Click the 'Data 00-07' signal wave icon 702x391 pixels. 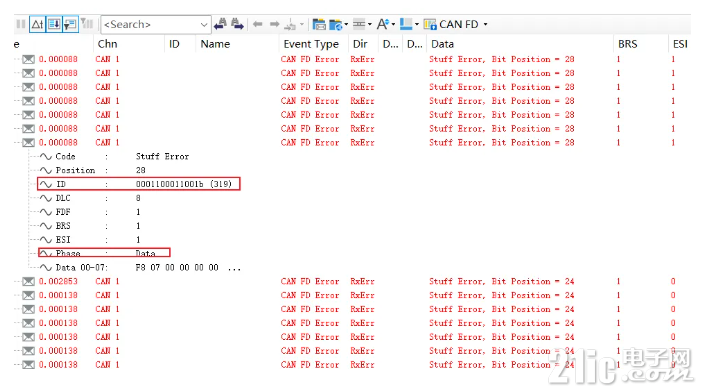[46, 267]
